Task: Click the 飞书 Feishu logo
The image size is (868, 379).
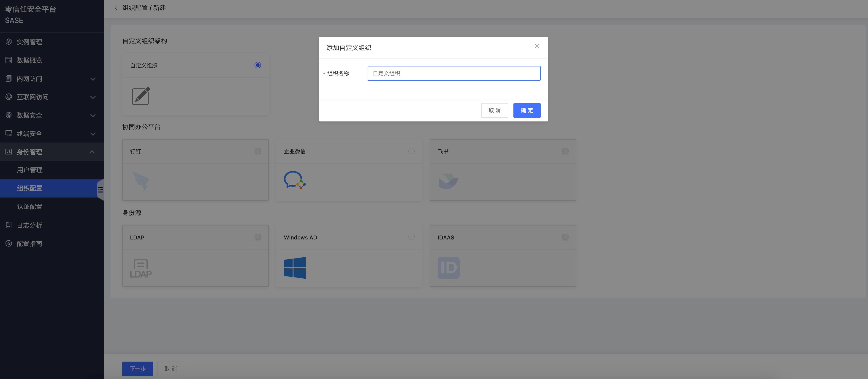Action: [x=448, y=181]
